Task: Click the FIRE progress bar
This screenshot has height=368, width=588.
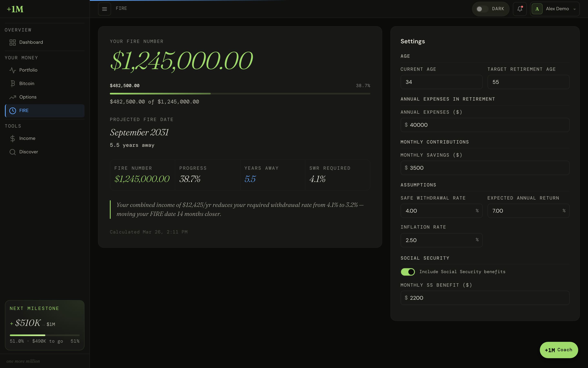Action: point(240,93)
